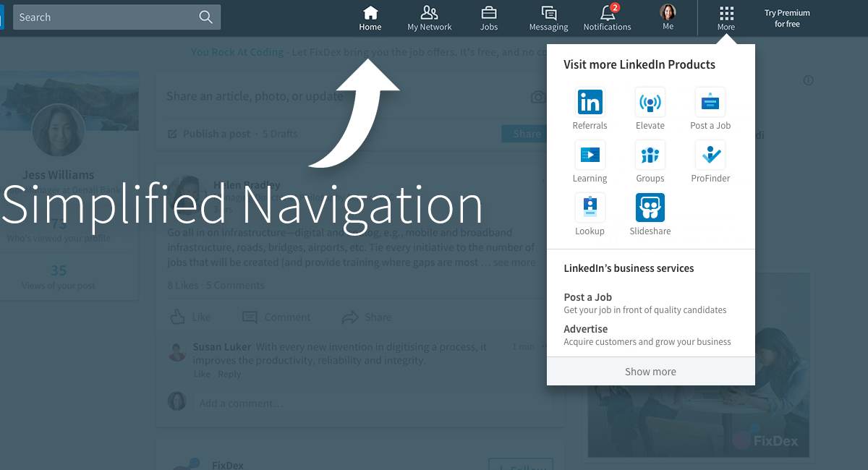
Task: Reply to Susan Luker's comment
Action: coord(229,374)
